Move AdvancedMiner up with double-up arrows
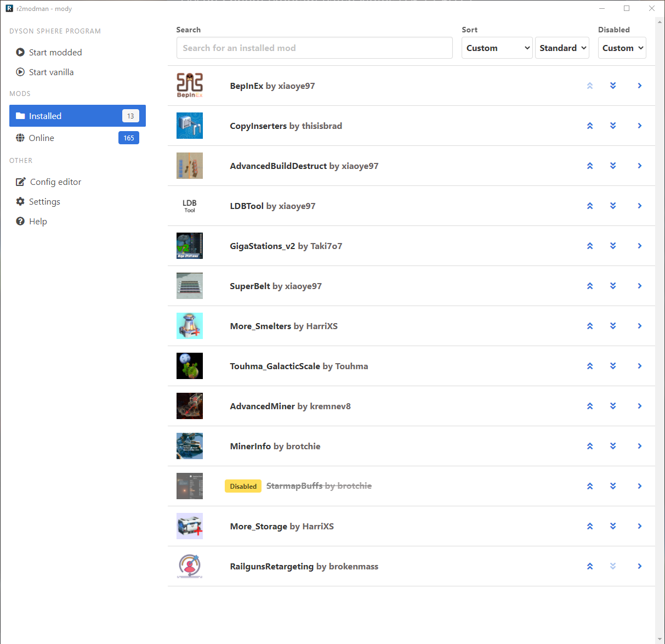 590,406
